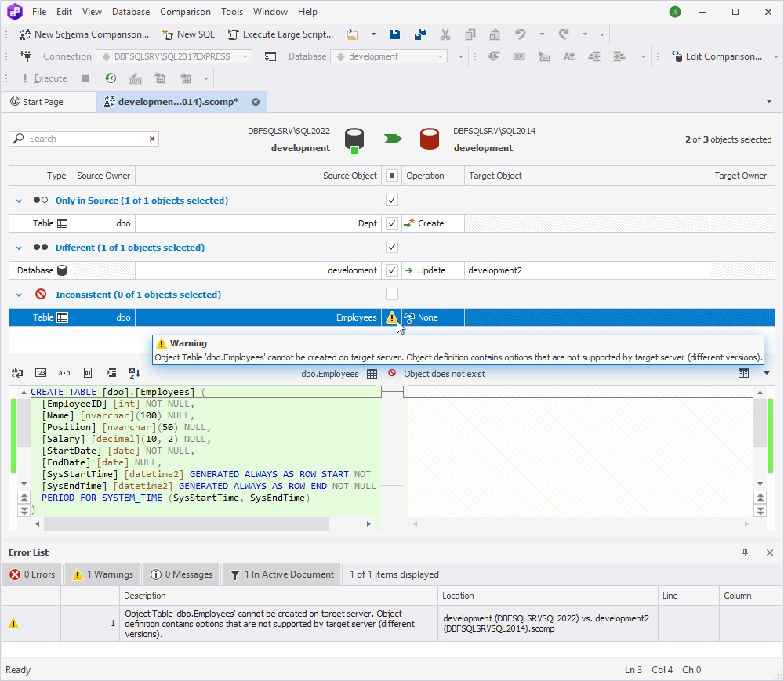Open the dropdown arrow next to folder icon
Viewport: 784px width, 681px height.
(373, 34)
